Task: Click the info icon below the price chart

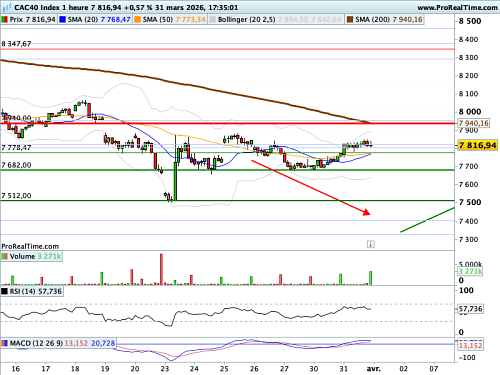Action: [370, 244]
